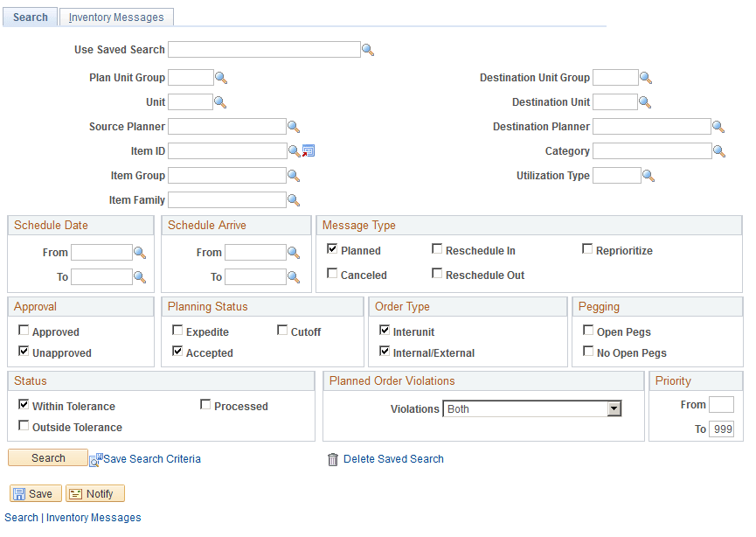Select Both in the Violations combo box
This screenshot has width=756, height=537.
pyautogui.click(x=524, y=408)
